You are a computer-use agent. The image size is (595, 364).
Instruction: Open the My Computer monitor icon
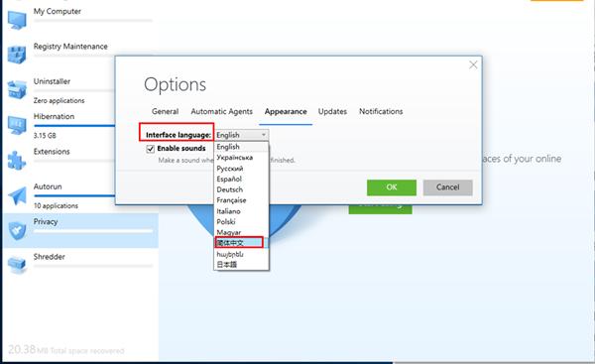point(17,20)
